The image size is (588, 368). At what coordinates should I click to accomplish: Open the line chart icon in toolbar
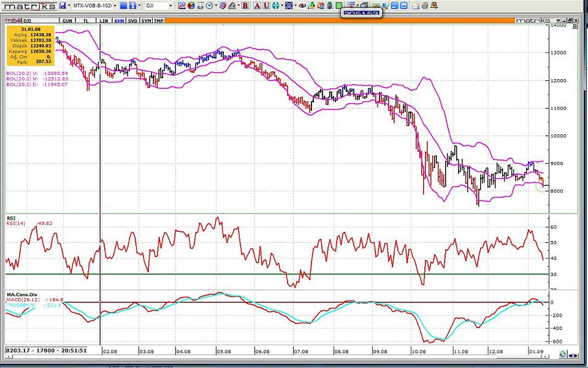click(x=182, y=6)
